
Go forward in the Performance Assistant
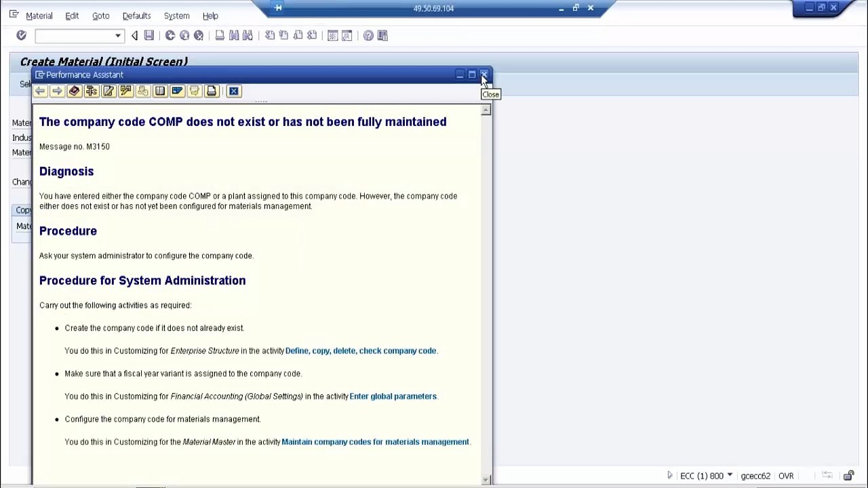coord(57,91)
